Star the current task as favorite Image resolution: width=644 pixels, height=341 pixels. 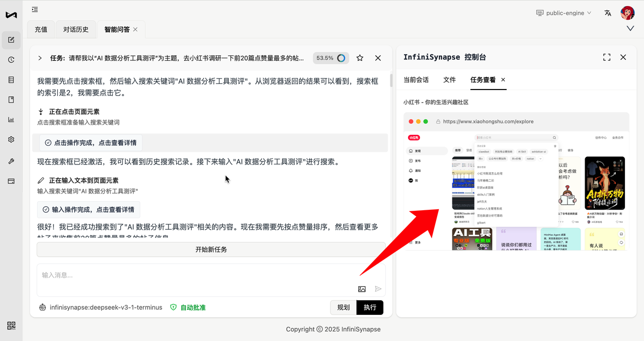point(360,58)
